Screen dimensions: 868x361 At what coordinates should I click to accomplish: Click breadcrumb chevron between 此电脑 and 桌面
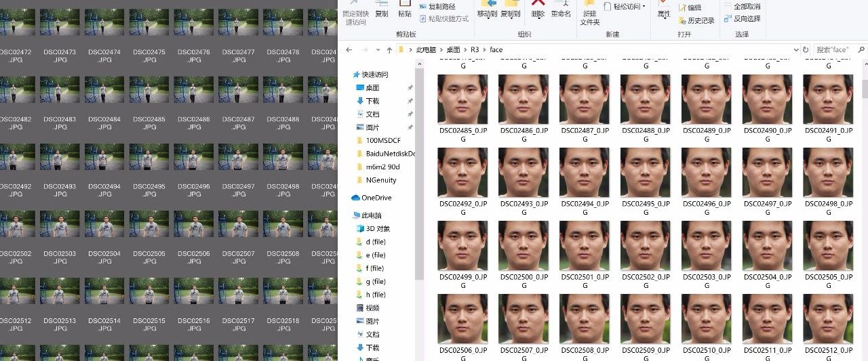coord(441,50)
